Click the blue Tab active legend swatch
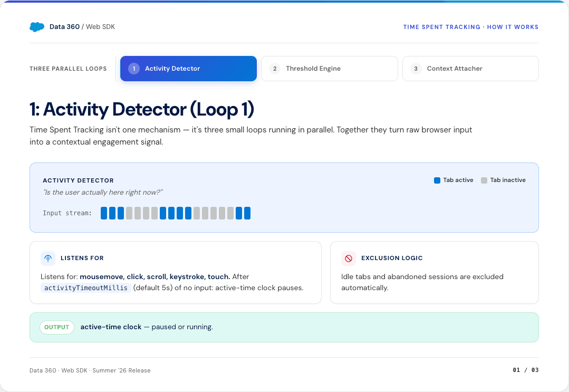Viewport: 569px width, 392px height. coord(437,180)
